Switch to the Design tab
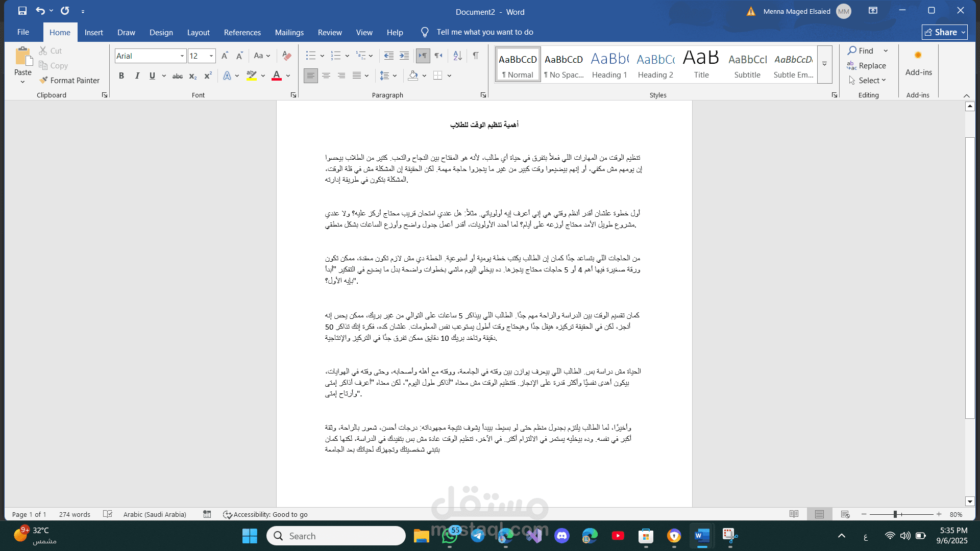The image size is (980, 551). [x=161, y=32]
